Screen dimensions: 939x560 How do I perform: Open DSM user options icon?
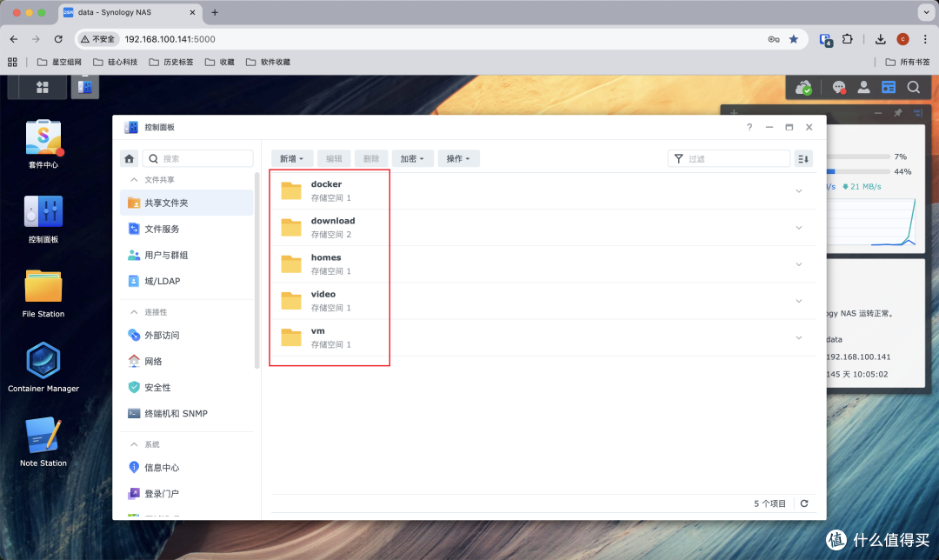click(863, 88)
